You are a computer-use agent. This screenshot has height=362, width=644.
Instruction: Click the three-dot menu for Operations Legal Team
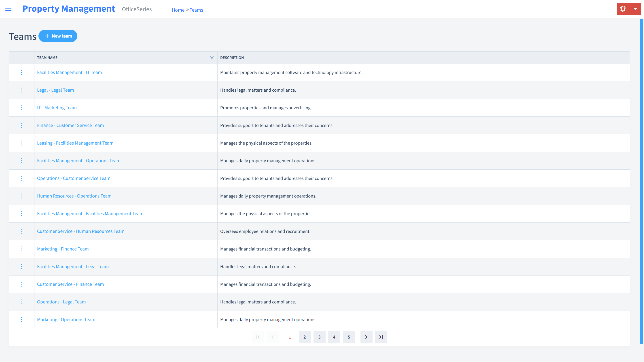22,302
